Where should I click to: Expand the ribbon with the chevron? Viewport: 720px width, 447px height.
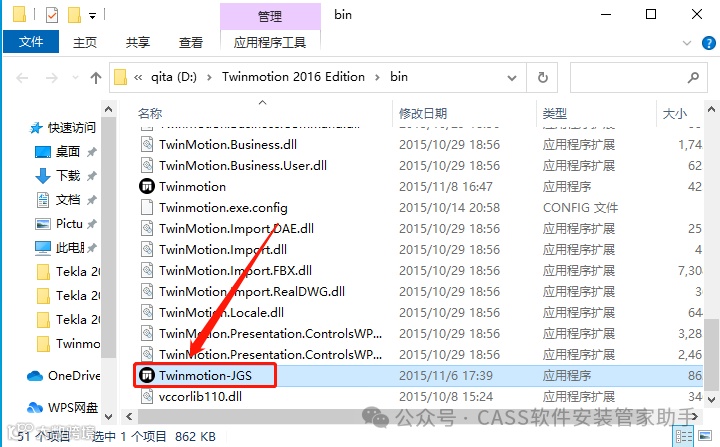click(687, 43)
